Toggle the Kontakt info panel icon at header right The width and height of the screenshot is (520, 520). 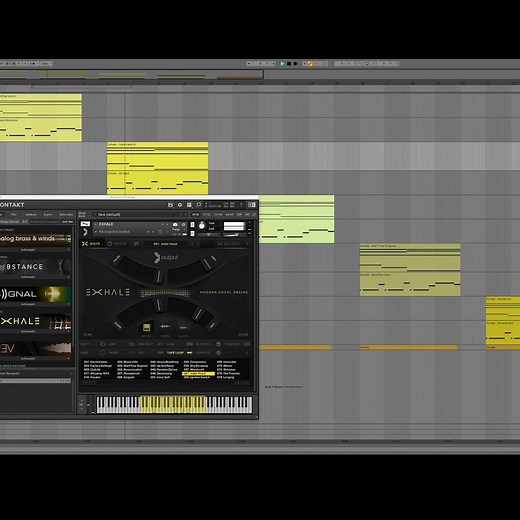point(252,205)
